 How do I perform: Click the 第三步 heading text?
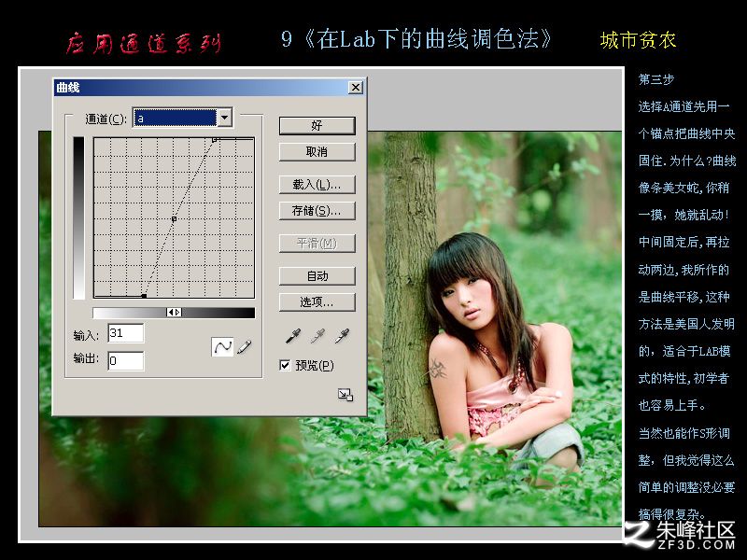656,79
